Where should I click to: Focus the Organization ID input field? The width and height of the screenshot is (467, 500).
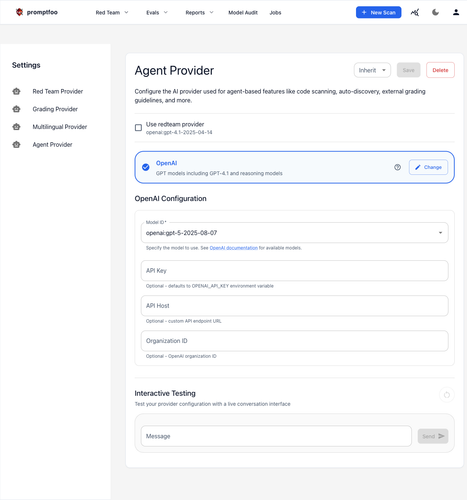[294, 341]
